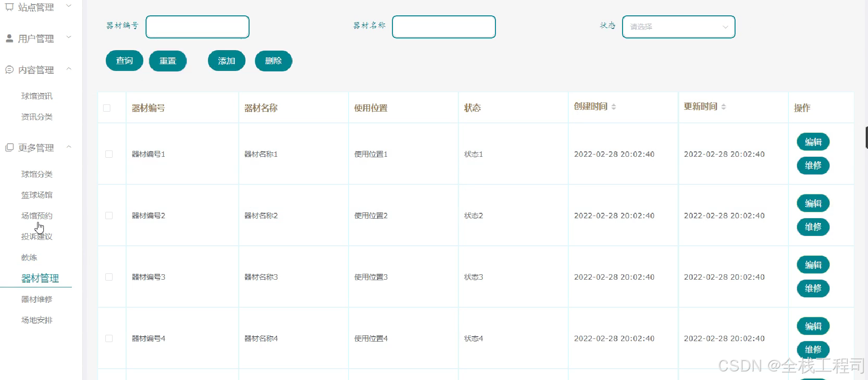Open 器材维修 in sidebar
The width and height of the screenshot is (868, 380).
click(37, 299)
